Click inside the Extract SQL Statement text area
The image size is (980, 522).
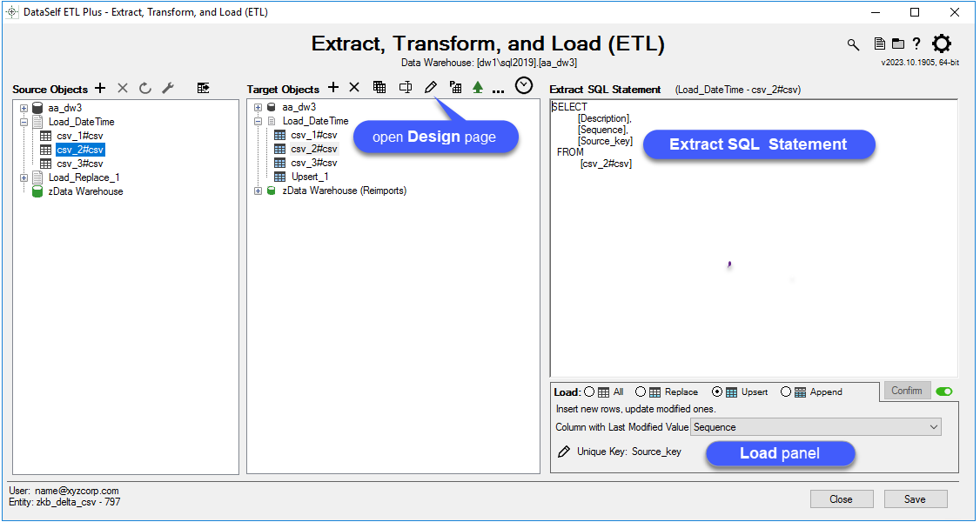pos(753,261)
